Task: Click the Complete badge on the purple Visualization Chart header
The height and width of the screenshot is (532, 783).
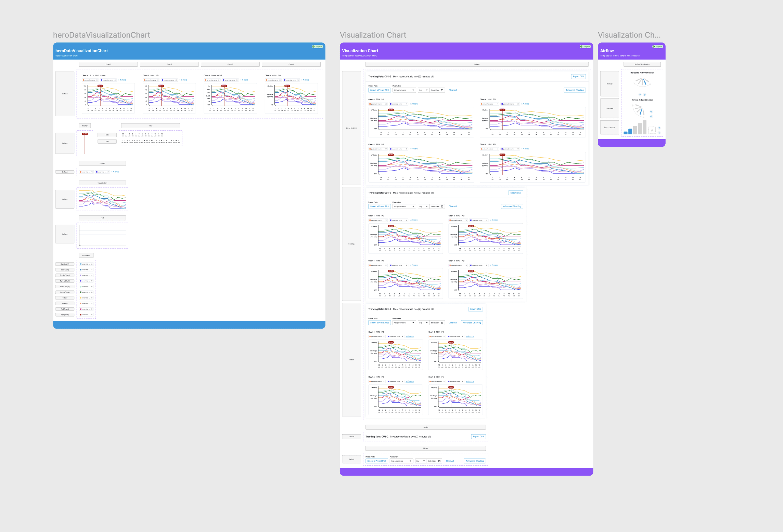Action: pos(586,46)
